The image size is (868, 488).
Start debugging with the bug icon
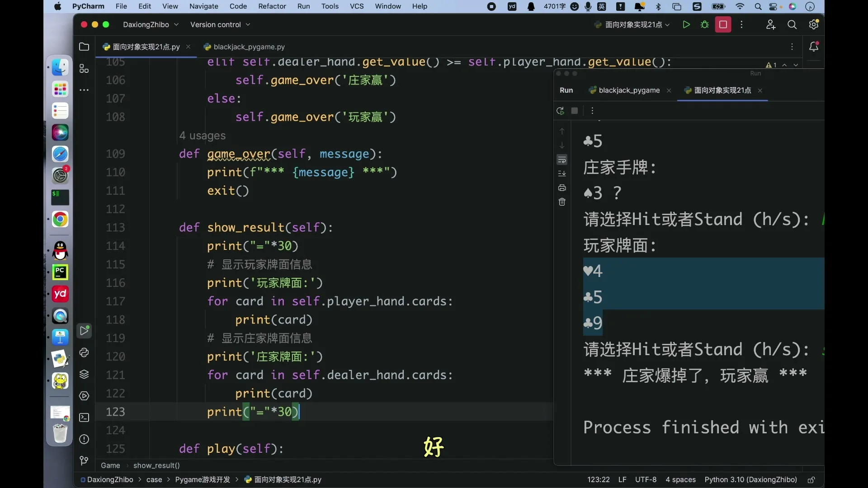[x=704, y=24]
